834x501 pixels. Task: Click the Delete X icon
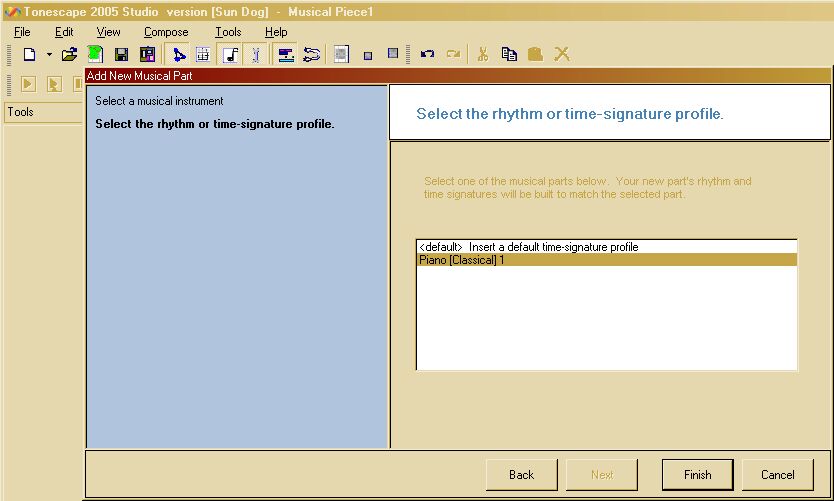tap(562, 54)
